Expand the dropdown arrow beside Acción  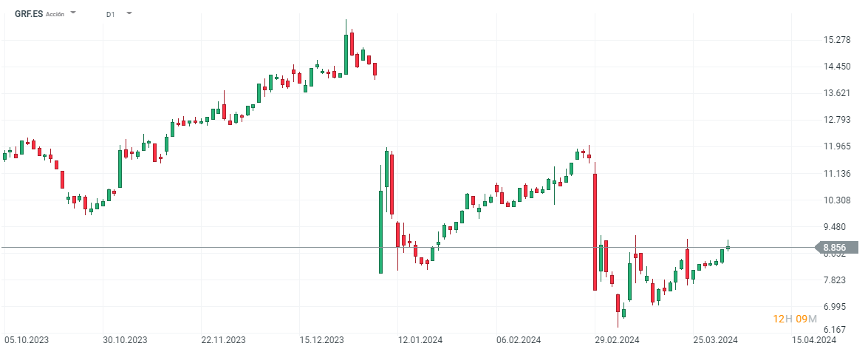click(73, 13)
